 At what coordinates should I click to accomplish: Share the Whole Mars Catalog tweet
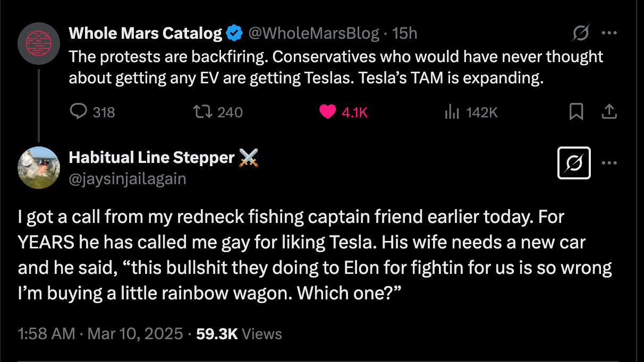[609, 112]
